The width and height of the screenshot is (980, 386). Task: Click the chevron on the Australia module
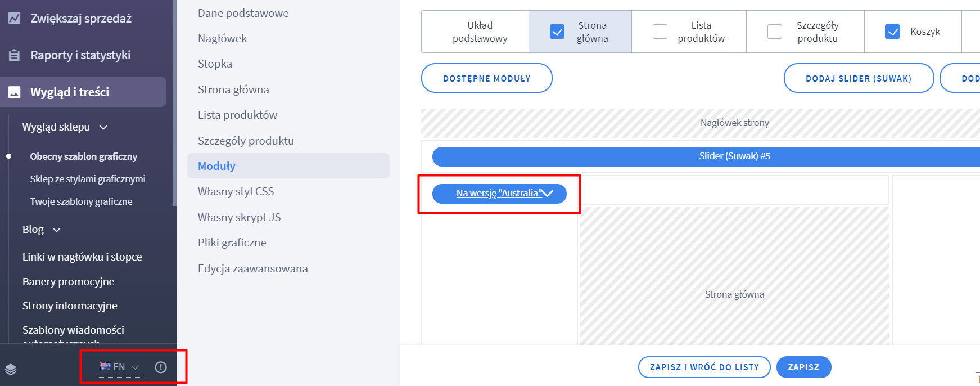547,193
